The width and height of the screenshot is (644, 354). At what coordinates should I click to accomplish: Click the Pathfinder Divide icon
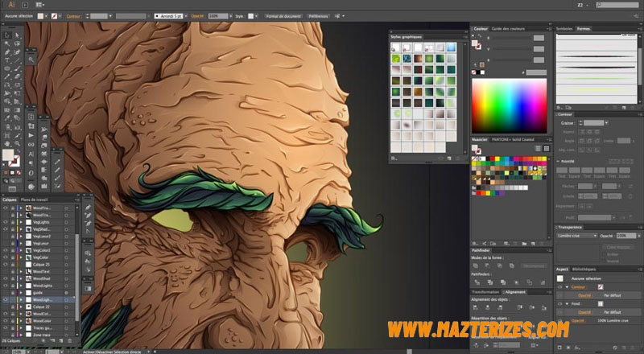pos(477,282)
